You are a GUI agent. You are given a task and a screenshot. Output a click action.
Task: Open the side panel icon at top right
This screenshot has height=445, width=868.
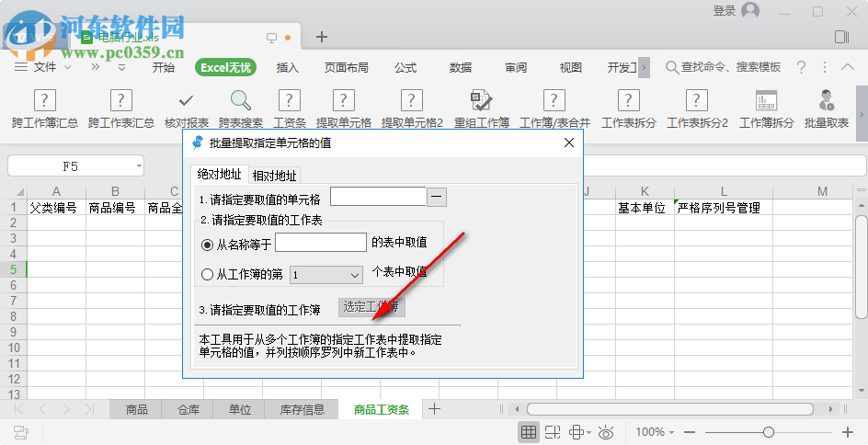[842, 37]
